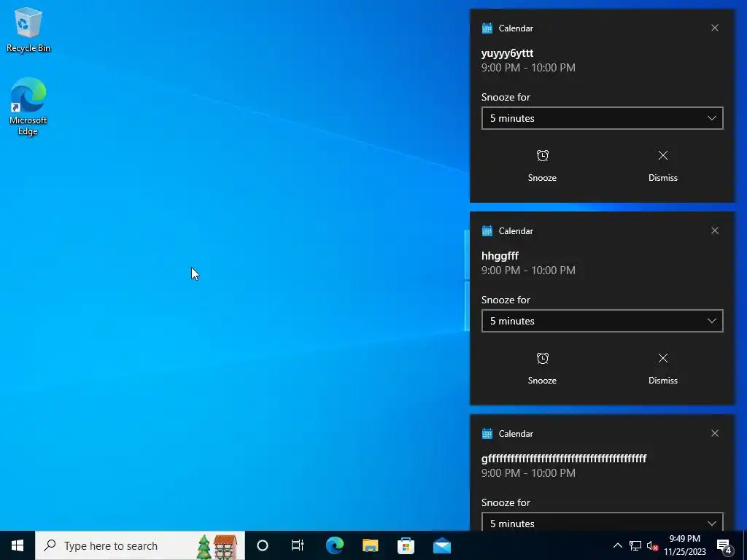
Task: Open Action Center notifications icon
Action: [724, 546]
